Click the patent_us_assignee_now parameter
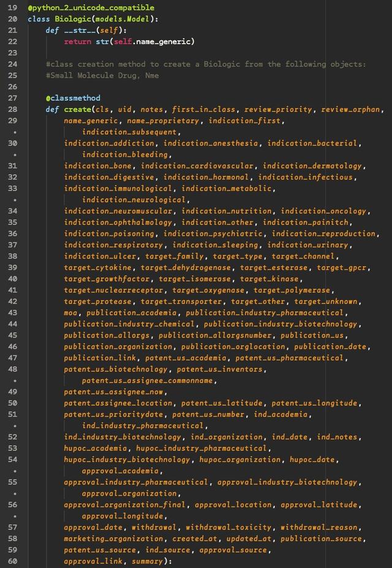Viewport: 392px width, 568px height. click(x=114, y=392)
